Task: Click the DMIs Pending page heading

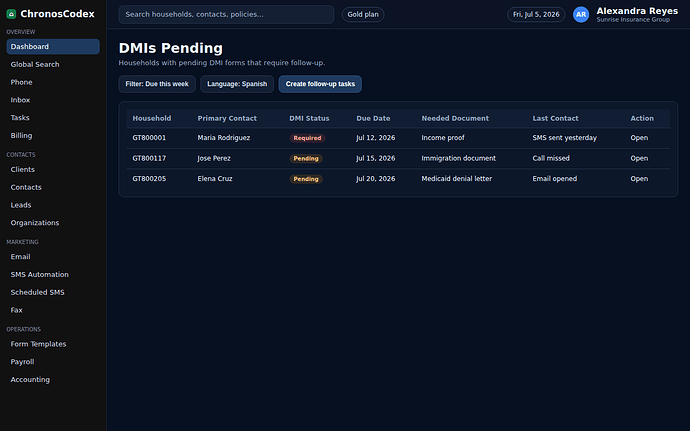Action: (171, 48)
